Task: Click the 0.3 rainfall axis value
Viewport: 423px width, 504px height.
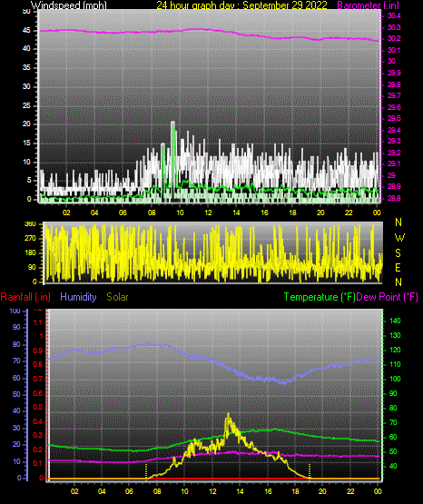Action: (38, 436)
